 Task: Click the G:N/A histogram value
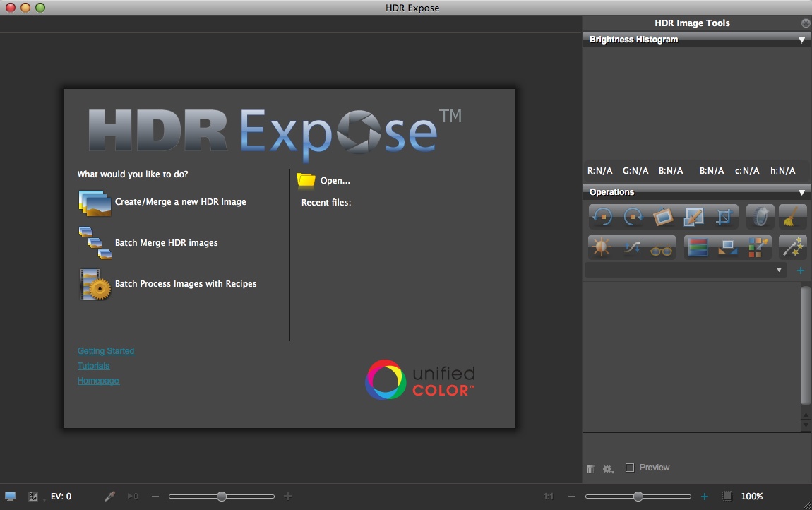point(635,170)
